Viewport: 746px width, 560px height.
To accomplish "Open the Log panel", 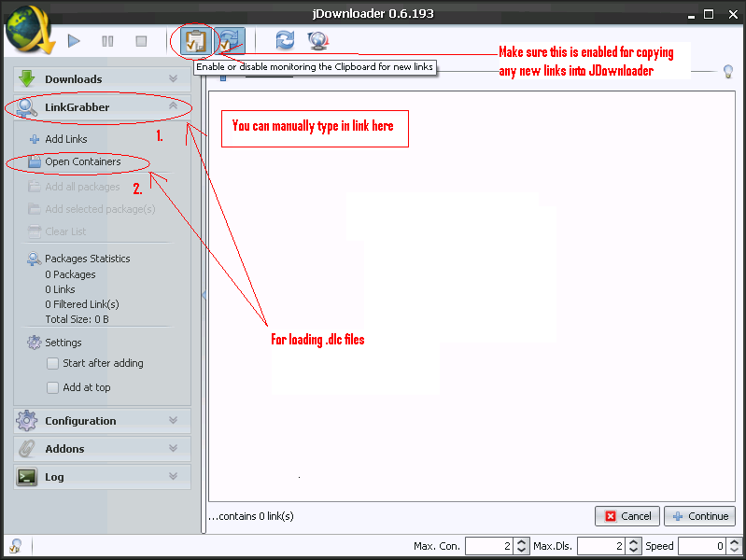I will click(x=103, y=477).
